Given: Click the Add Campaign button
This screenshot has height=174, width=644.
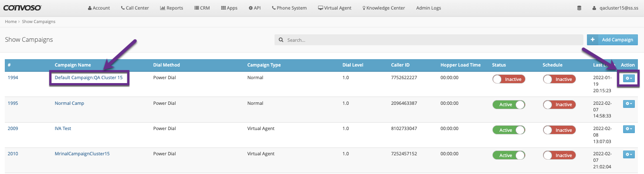Looking at the screenshot, I should 612,40.
